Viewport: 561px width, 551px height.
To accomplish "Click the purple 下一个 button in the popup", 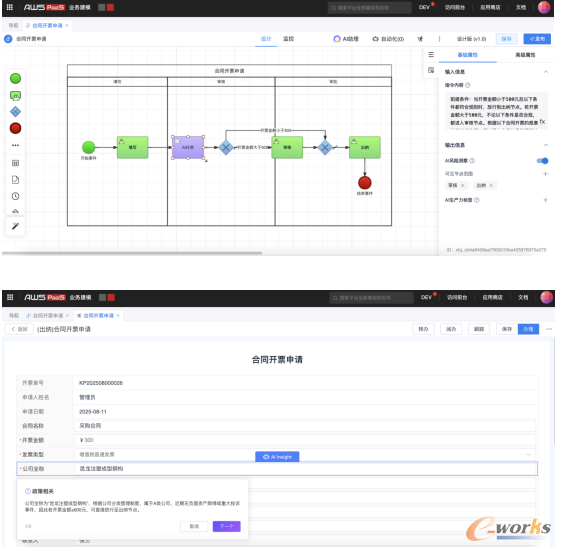I will point(226,526).
